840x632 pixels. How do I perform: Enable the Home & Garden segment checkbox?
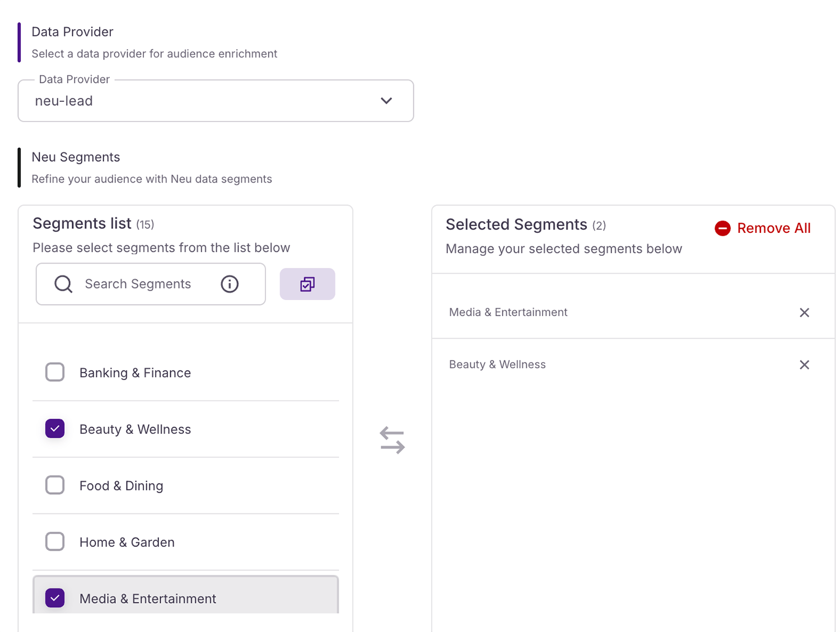[54, 541]
